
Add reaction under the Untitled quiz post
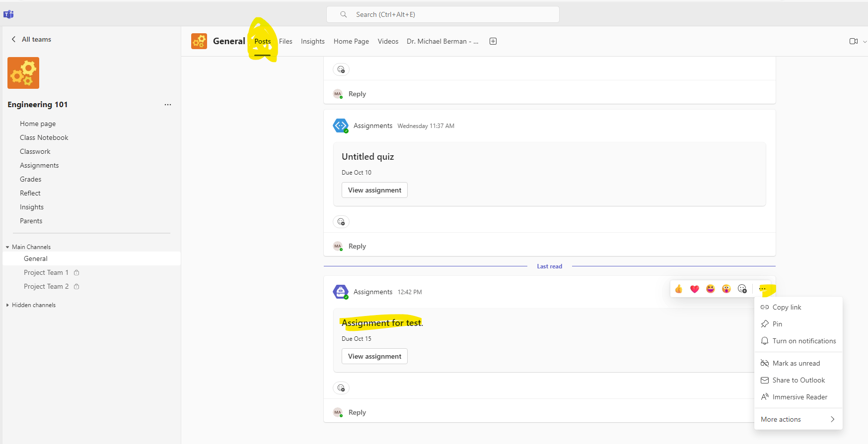tap(341, 222)
